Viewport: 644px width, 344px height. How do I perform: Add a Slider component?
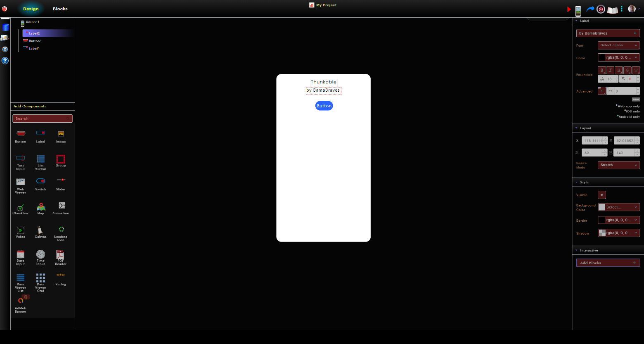click(x=61, y=184)
